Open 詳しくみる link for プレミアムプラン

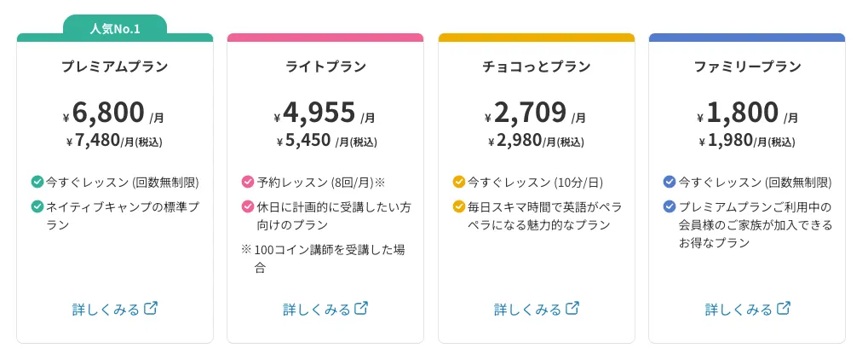point(106,309)
